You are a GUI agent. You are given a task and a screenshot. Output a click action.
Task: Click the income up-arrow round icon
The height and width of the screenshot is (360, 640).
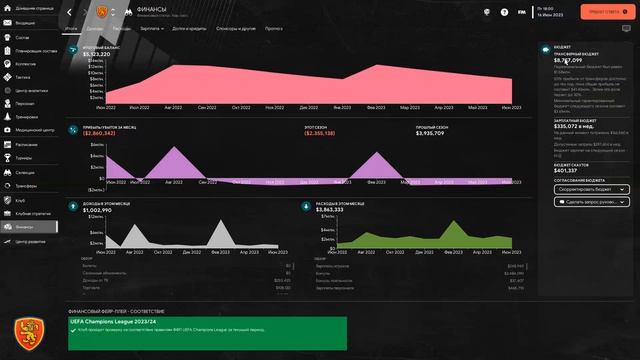coord(73,206)
